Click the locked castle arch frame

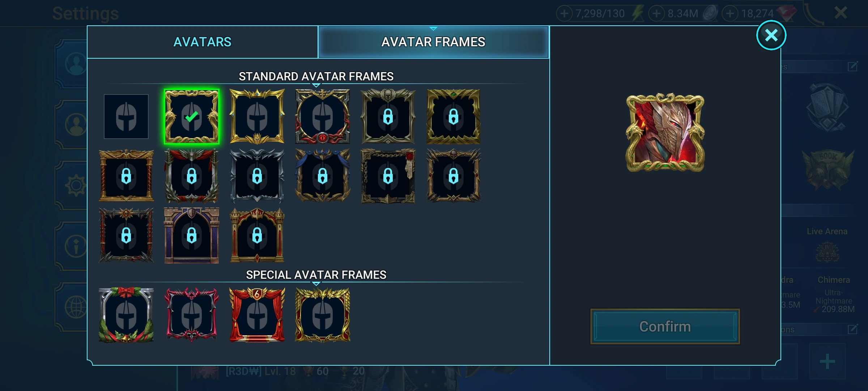(192, 236)
